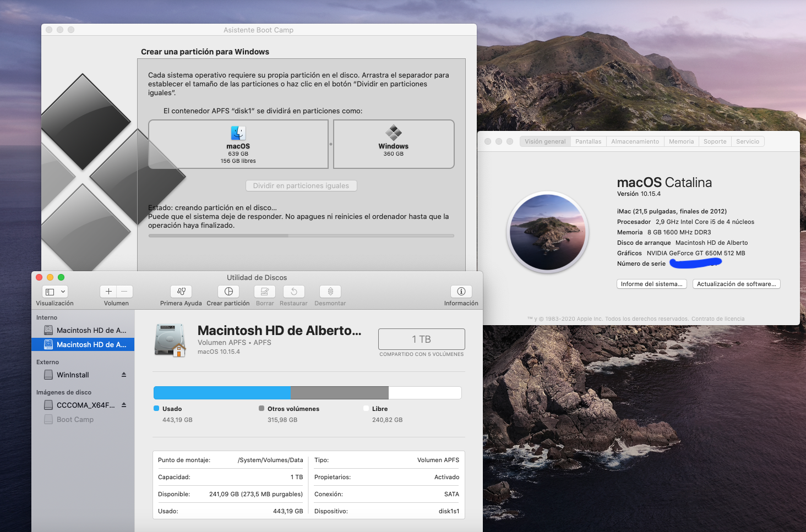Click the Finder icon in the macOS partition
The image size is (806, 532).
(x=238, y=133)
